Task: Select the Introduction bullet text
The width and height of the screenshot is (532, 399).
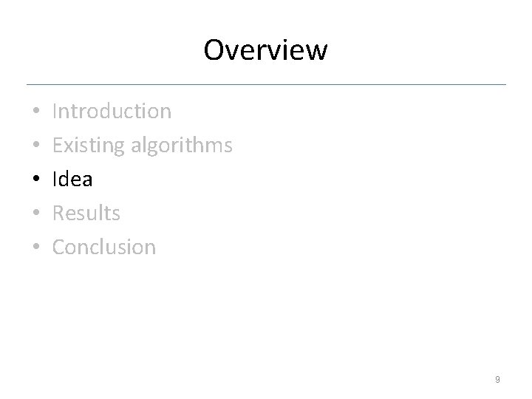Action: (112, 112)
